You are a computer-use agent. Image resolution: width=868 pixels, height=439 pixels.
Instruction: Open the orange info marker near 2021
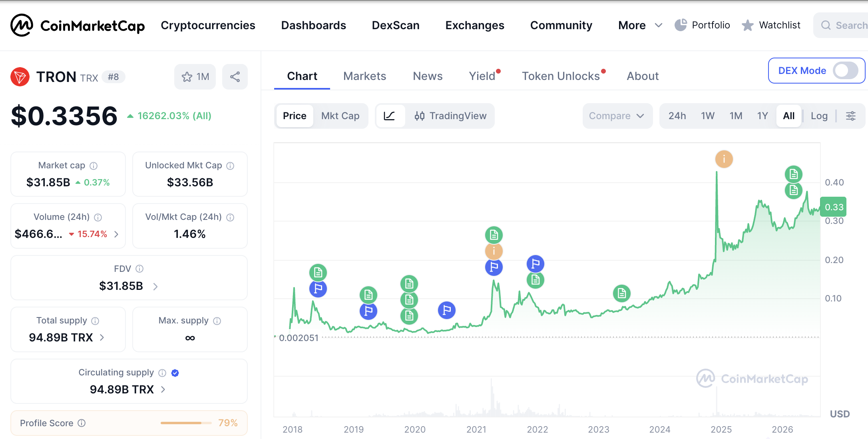(x=494, y=251)
